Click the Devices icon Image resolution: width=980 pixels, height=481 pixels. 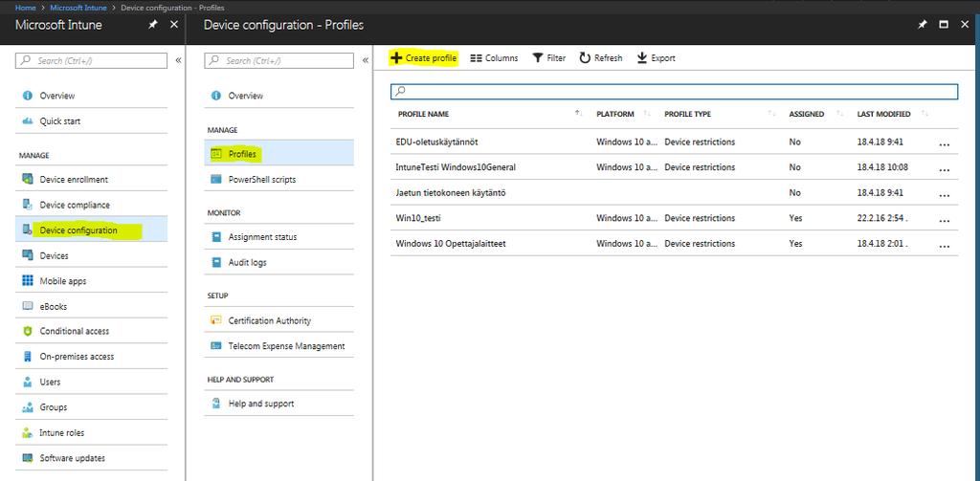(x=28, y=255)
